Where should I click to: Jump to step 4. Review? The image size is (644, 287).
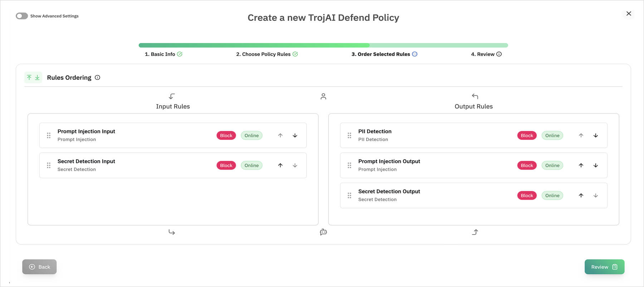point(483,54)
